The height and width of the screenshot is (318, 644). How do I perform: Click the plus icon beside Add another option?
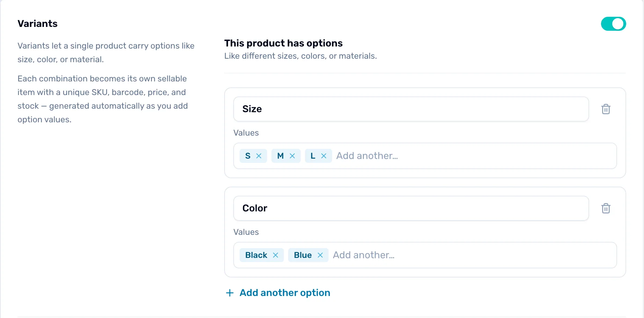point(230,293)
